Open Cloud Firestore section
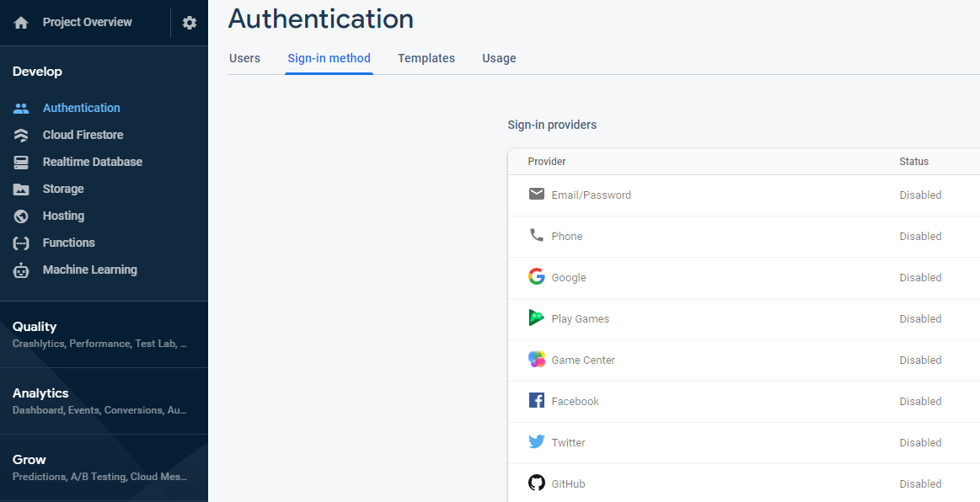980x502 pixels. click(83, 135)
